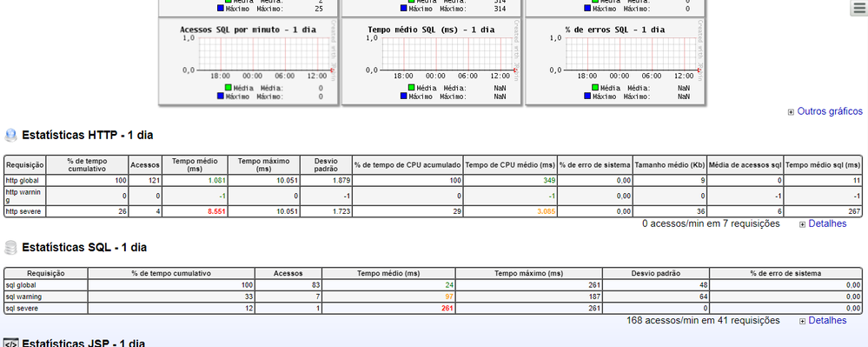Open Detalhes link under SQL statistics
This screenshot has height=347, width=868.
[x=827, y=320]
